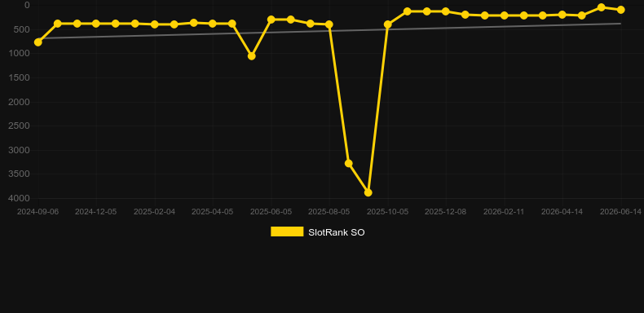Select the final data point at 2026-06-14
Image resolution: width=644 pixels, height=313 pixels.
coord(620,10)
